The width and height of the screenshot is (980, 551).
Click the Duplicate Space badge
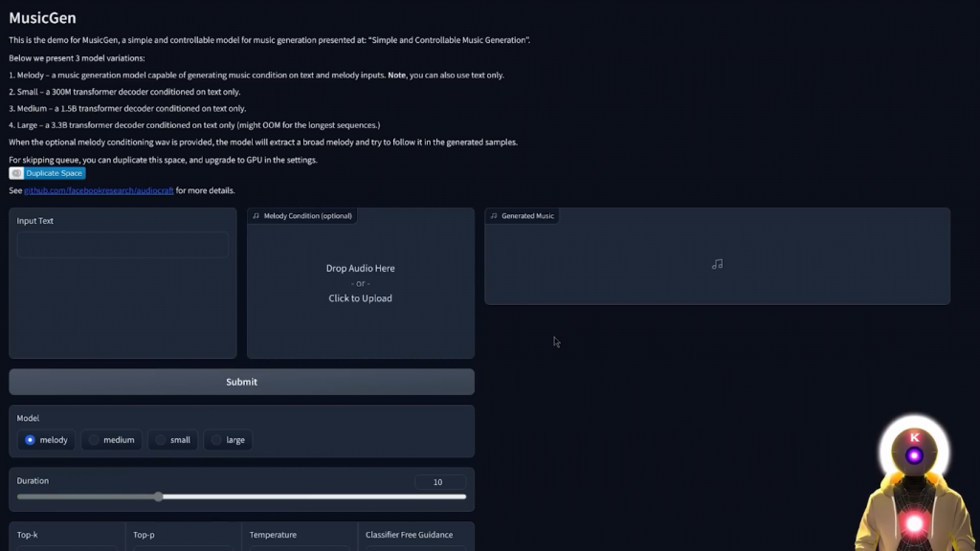pyautogui.click(x=47, y=173)
